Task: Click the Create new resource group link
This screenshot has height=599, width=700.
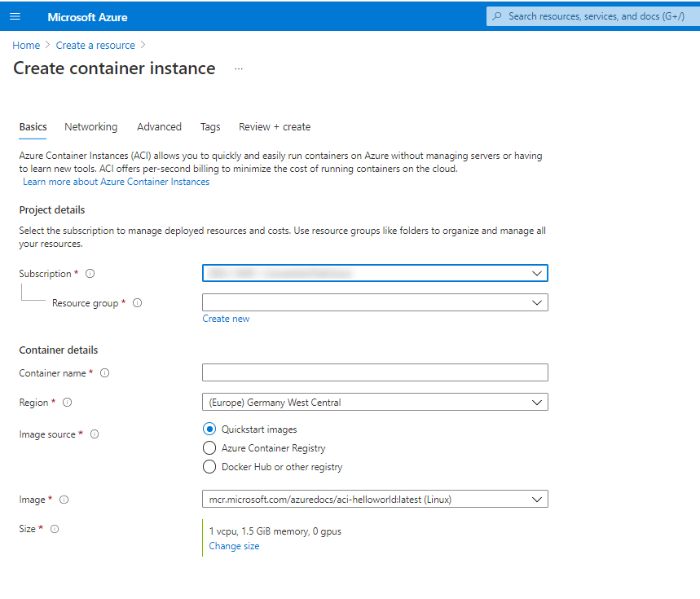Action: pos(226,319)
